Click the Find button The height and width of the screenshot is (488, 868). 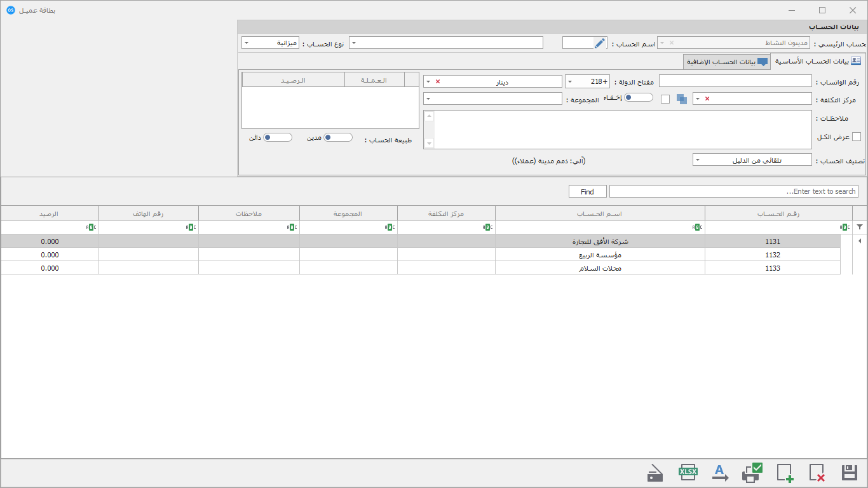click(x=587, y=191)
